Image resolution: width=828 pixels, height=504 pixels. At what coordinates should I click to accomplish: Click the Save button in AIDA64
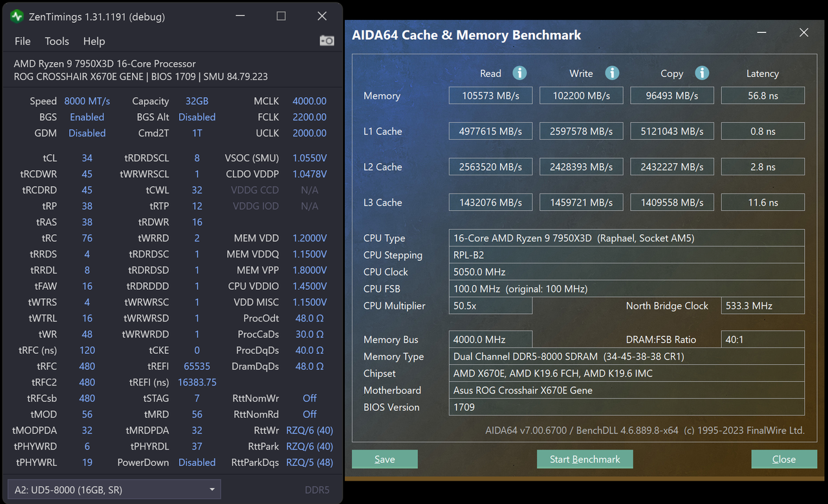pyautogui.click(x=385, y=459)
